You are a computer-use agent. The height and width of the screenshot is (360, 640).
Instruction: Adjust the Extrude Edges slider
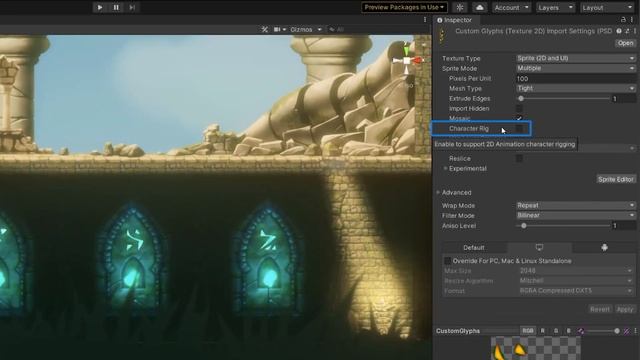coord(563,98)
